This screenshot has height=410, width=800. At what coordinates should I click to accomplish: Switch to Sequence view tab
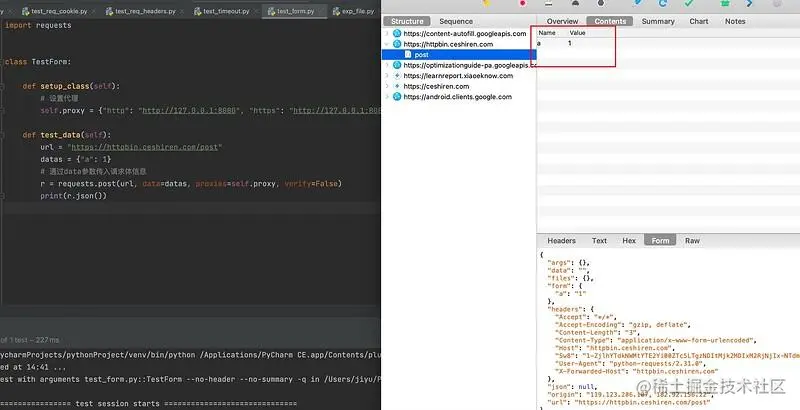pyautogui.click(x=456, y=21)
